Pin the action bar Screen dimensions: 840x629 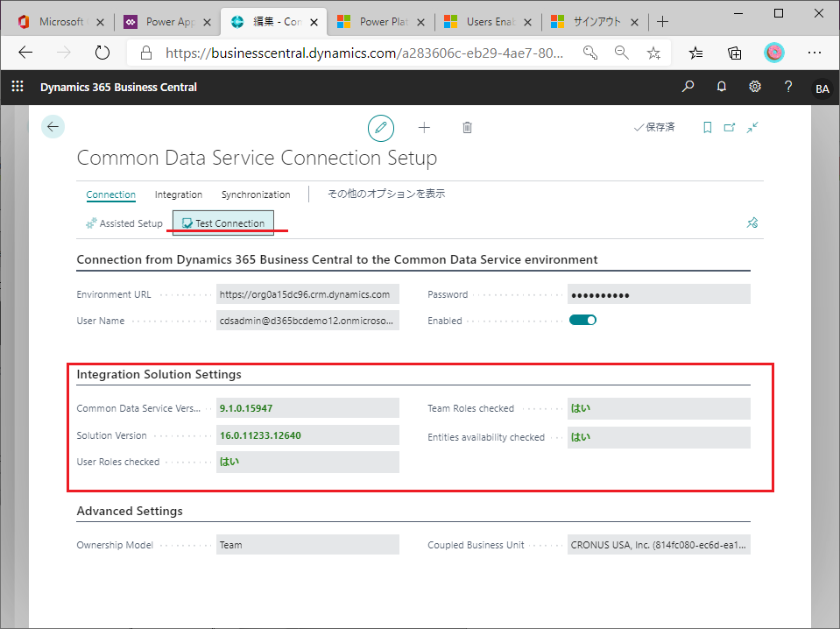point(752,223)
